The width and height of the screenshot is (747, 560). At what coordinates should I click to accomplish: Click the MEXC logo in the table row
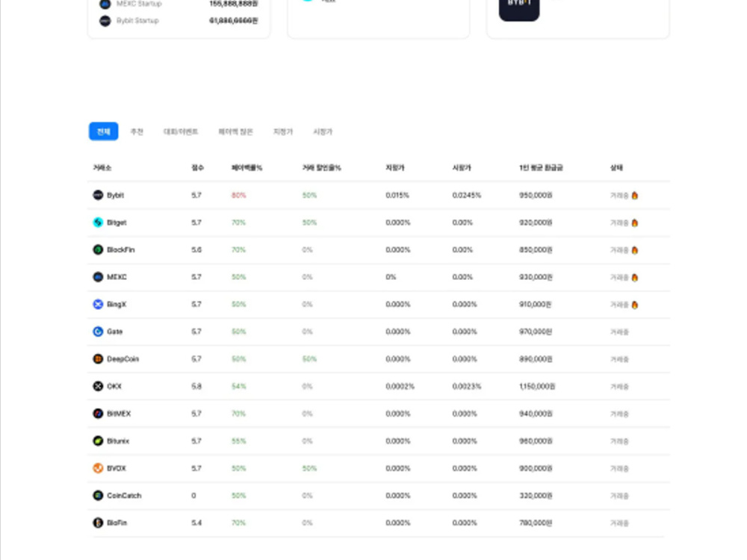point(98,277)
